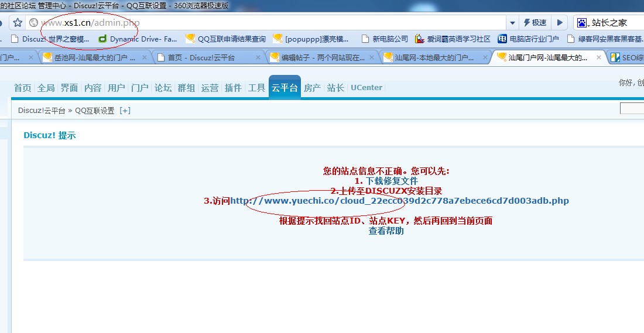The width and height of the screenshot is (644, 333).
Task: Open the 内容 admin menu
Action: [x=93, y=87]
